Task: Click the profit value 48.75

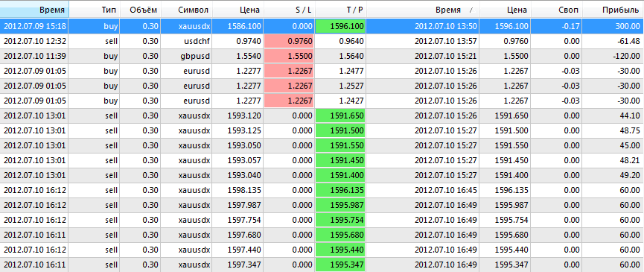Action: (x=631, y=130)
